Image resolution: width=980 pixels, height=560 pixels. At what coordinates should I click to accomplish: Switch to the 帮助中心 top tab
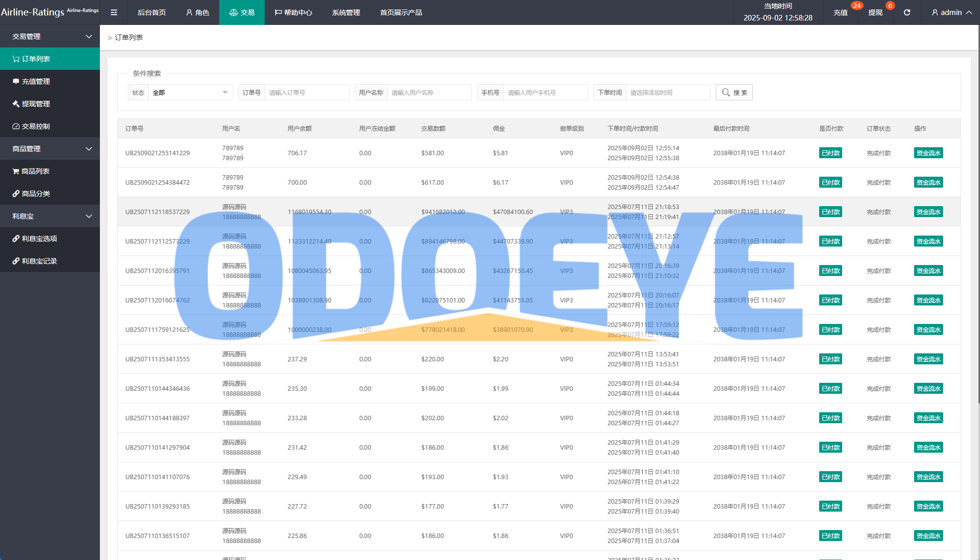tap(293, 12)
